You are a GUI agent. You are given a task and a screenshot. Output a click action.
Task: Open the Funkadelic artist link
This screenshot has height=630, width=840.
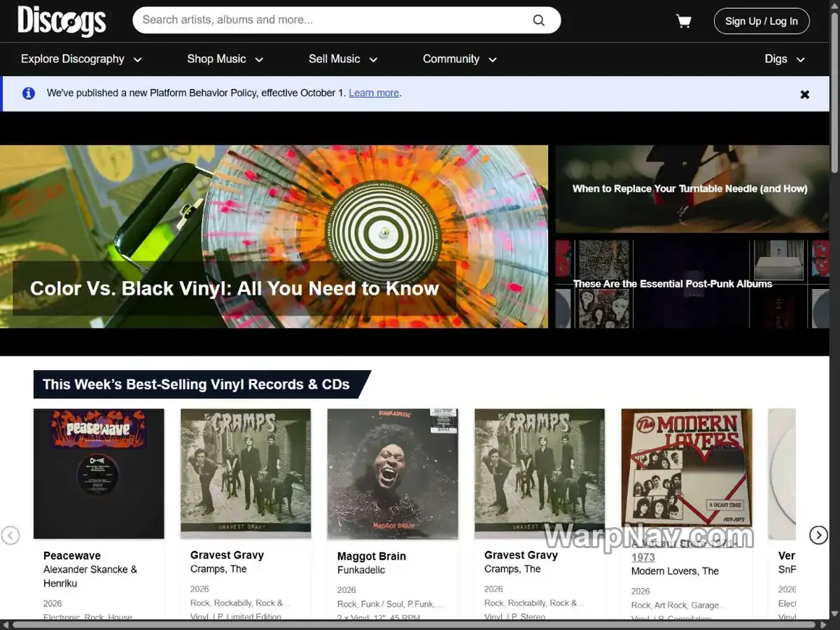pyautogui.click(x=361, y=570)
